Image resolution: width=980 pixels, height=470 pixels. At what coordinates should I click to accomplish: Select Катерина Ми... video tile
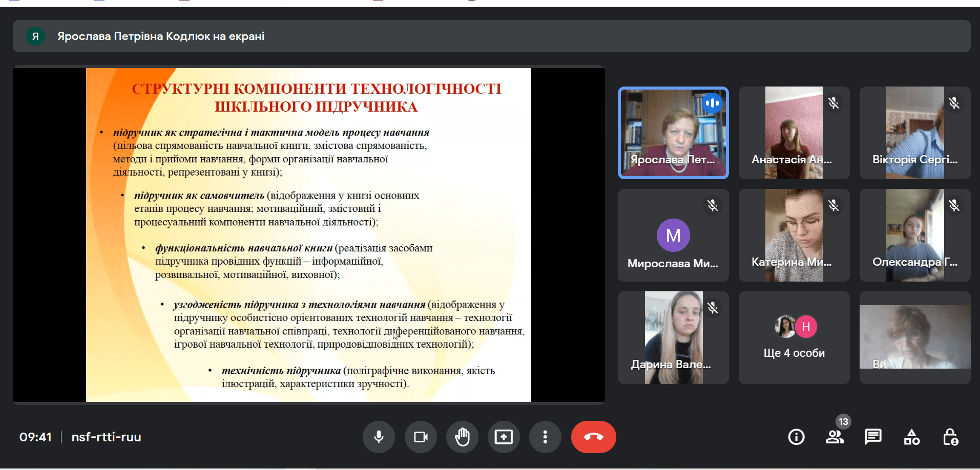pyautogui.click(x=794, y=236)
